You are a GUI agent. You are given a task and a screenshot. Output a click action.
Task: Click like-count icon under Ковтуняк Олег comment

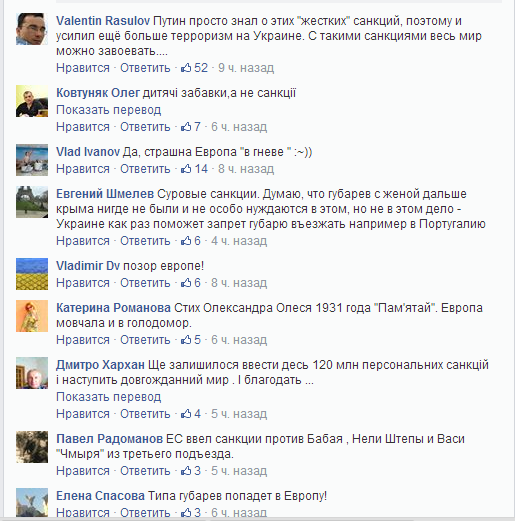coord(186,127)
